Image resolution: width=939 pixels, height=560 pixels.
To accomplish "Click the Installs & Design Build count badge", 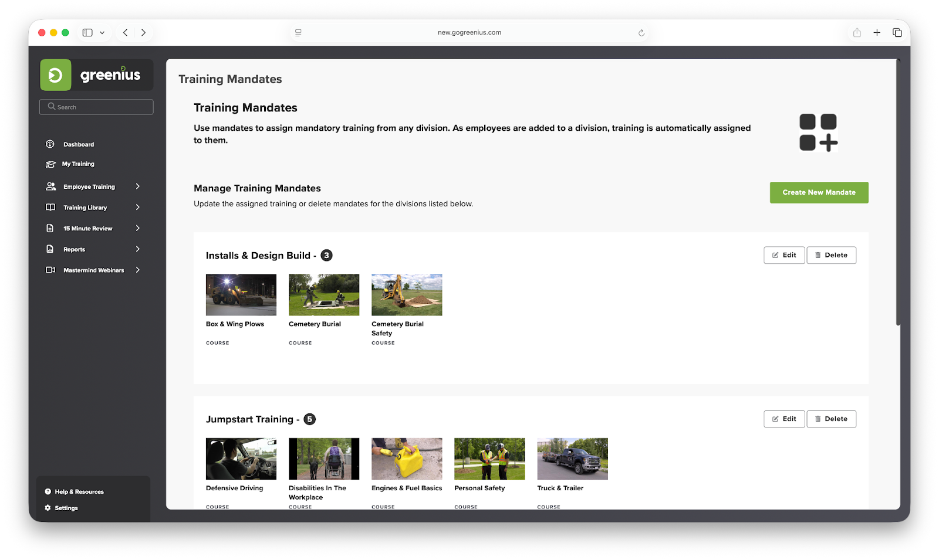I will [327, 256].
